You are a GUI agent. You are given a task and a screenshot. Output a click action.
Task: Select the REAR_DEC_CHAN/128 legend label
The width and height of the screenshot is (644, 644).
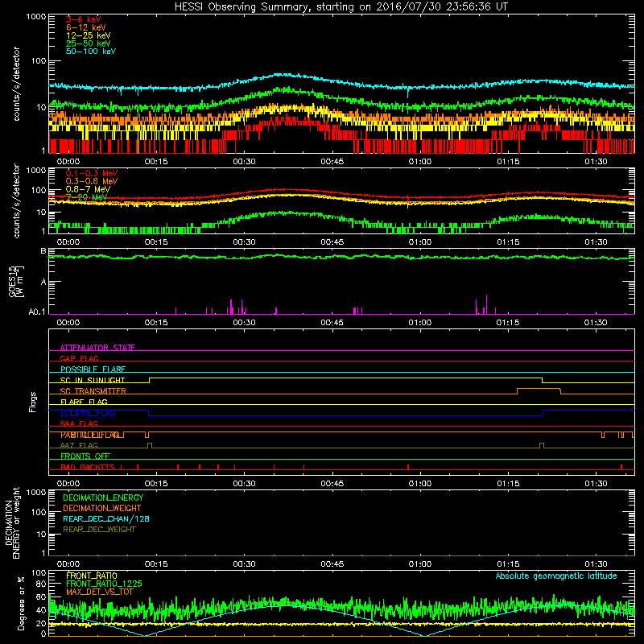coord(106,518)
